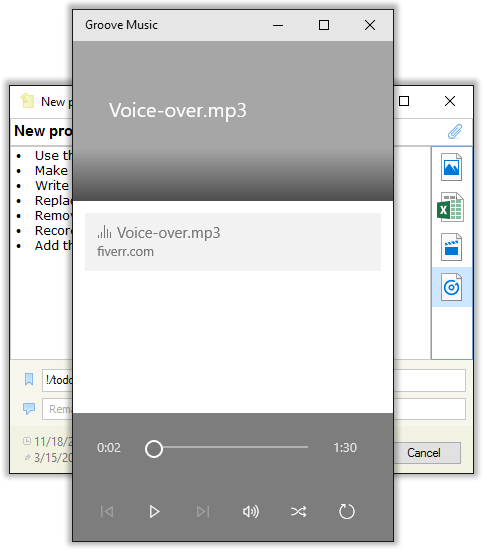Click the Cancel button in the note window
483x551 pixels.
tap(427, 453)
